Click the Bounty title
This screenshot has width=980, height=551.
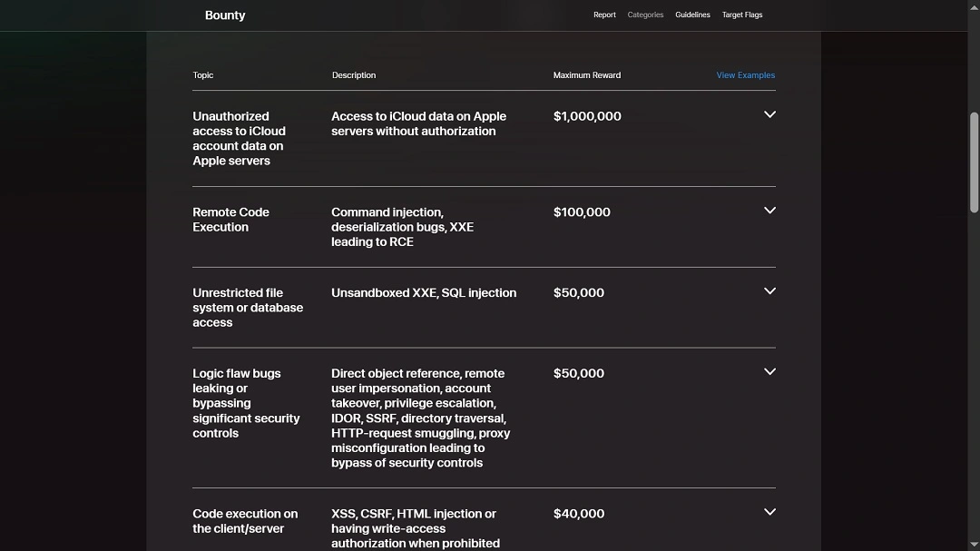(x=225, y=15)
